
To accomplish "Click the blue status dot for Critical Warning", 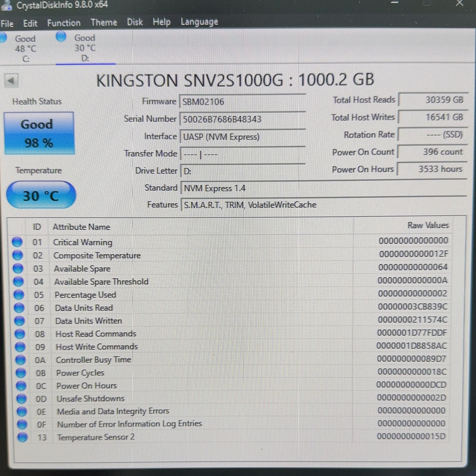I will coord(17,242).
